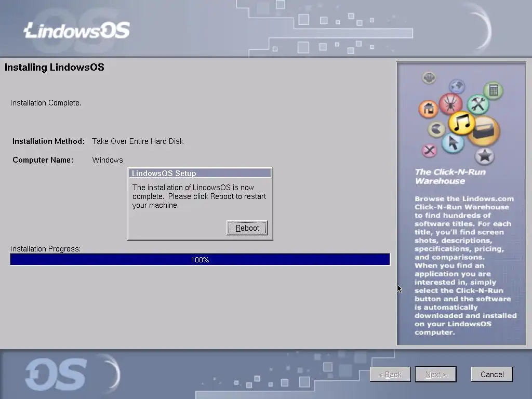Click the Cancel button
Screen dimensions: 532x399
coord(491,374)
